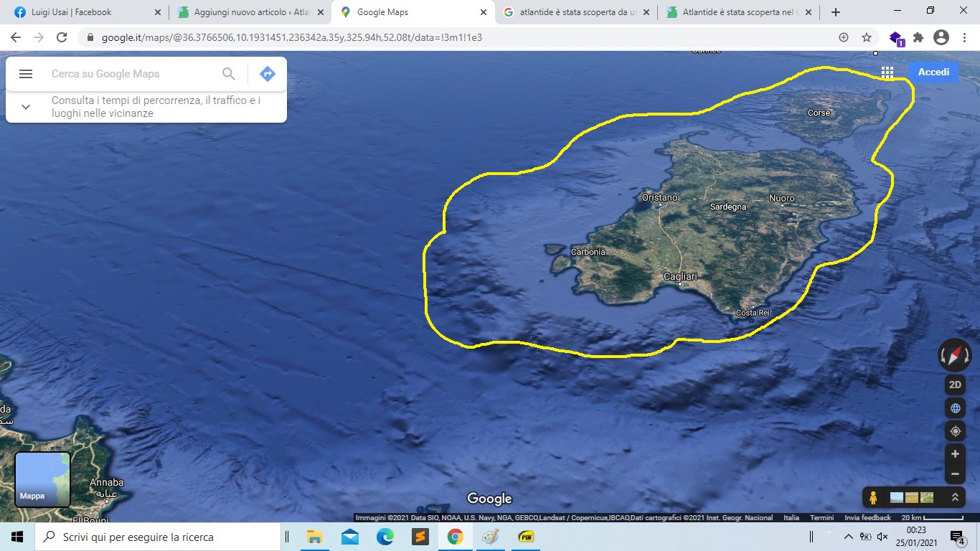Click the Accedi sign-in button

[933, 72]
